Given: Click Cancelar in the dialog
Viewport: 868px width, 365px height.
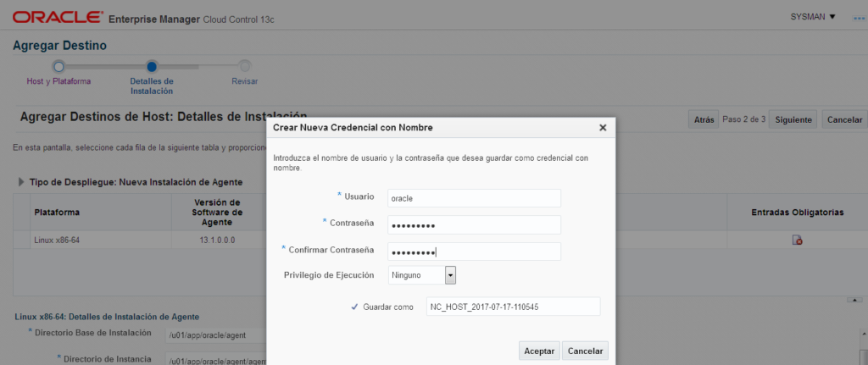Looking at the screenshot, I should (586, 351).
